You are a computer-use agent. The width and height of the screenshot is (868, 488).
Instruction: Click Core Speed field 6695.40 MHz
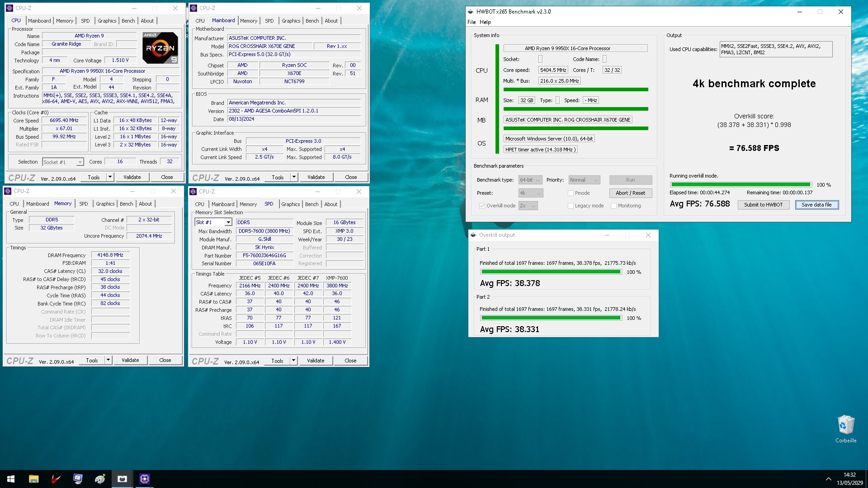click(x=65, y=121)
